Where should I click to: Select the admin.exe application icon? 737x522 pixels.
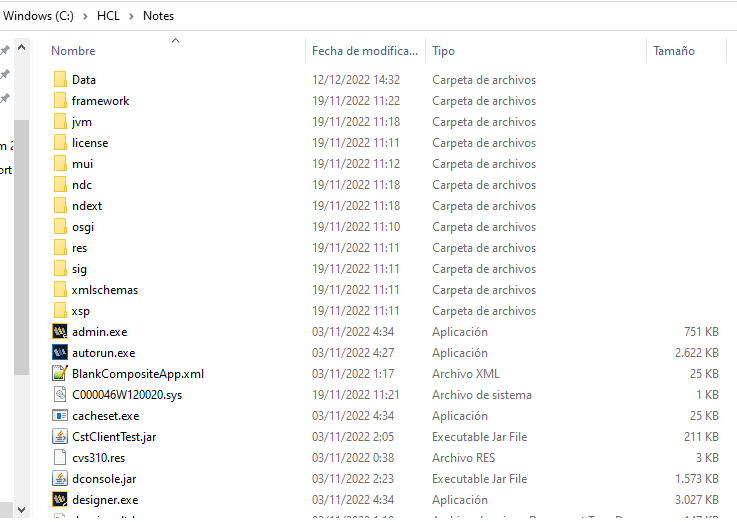point(60,332)
